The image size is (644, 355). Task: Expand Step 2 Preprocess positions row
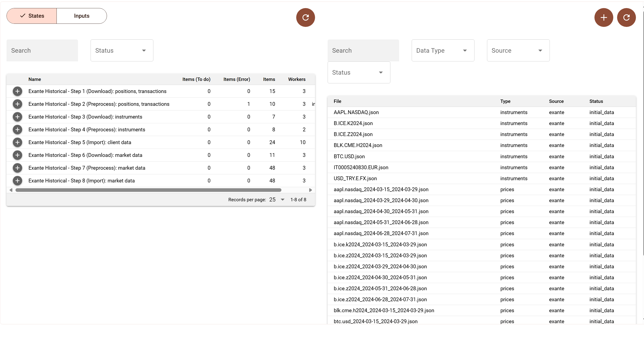pos(17,104)
